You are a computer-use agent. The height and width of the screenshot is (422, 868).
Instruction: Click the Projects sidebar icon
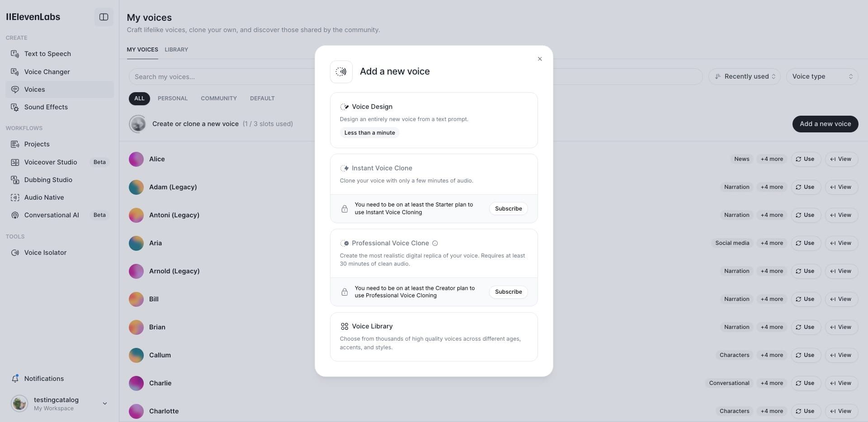[x=15, y=144]
